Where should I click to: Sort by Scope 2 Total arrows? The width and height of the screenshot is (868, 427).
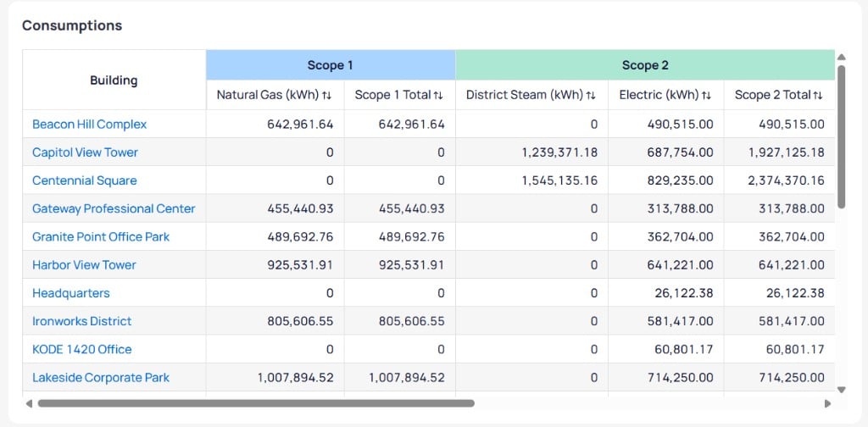click(818, 95)
